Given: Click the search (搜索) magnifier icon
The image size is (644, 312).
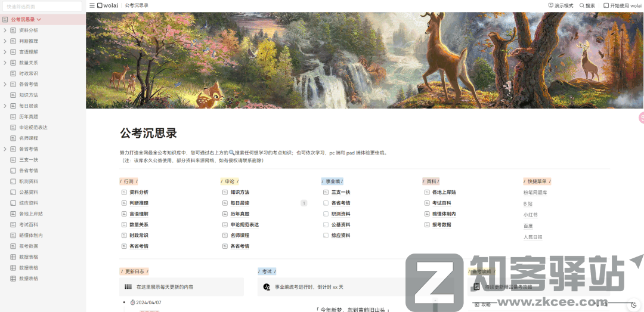Looking at the screenshot, I should coord(582,5).
